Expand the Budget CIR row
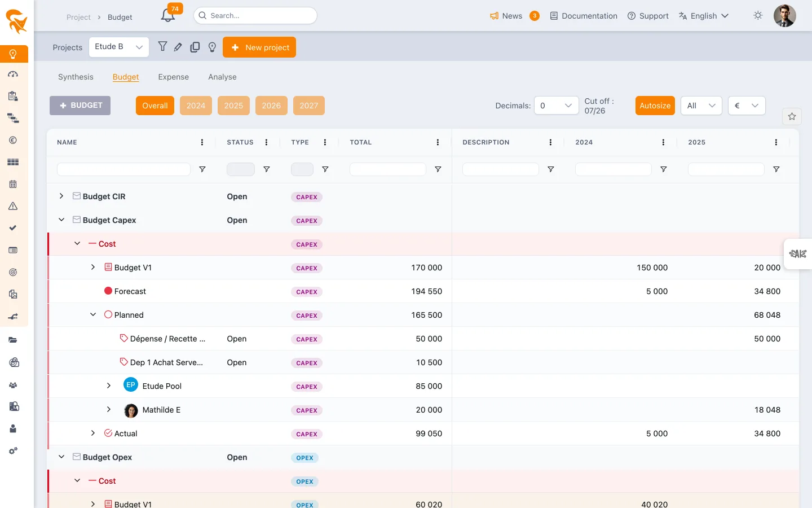The image size is (812, 508). tap(61, 196)
